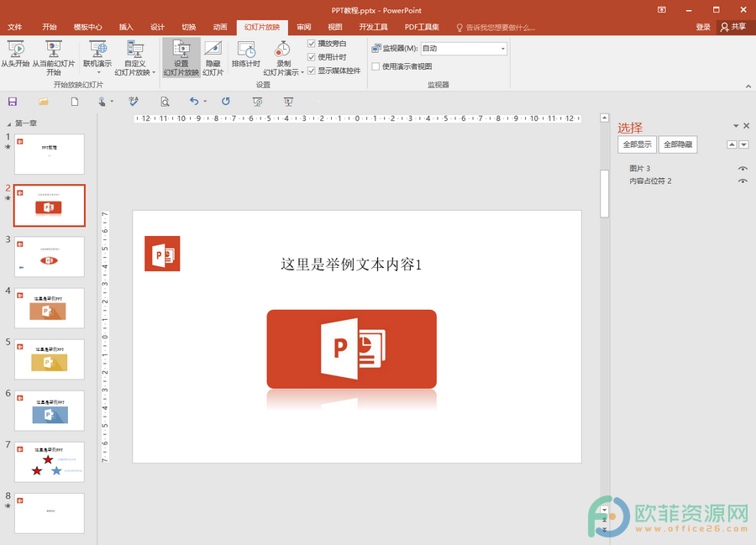
Task: Open the touch mode dropdown arrow
Action: (112, 102)
